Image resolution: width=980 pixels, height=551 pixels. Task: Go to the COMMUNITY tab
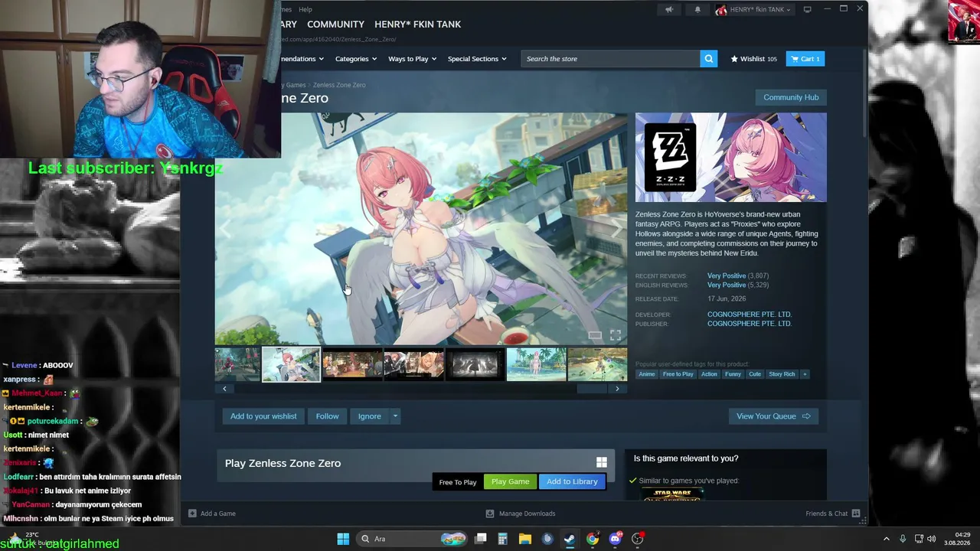click(335, 24)
